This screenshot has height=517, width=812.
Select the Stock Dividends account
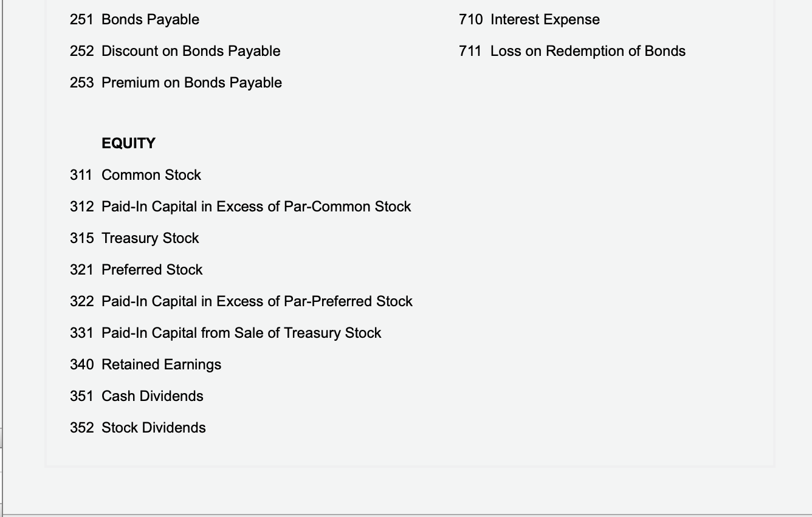(x=154, y=428)
